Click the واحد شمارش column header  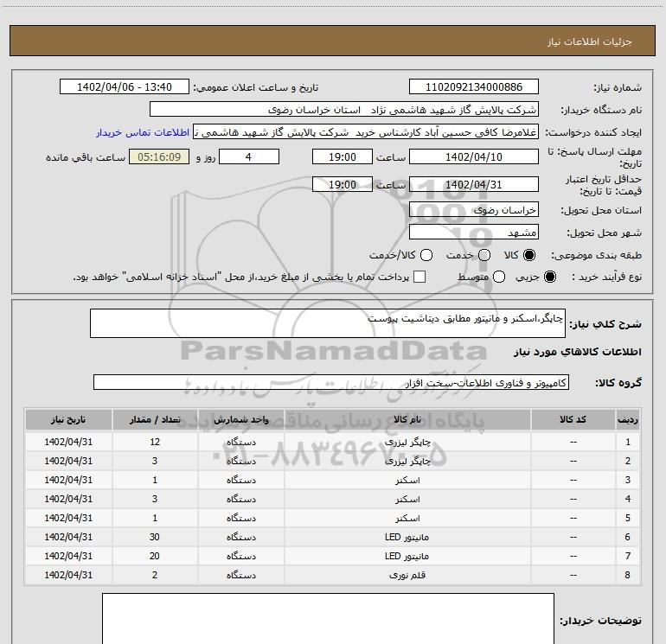point(240,419)
